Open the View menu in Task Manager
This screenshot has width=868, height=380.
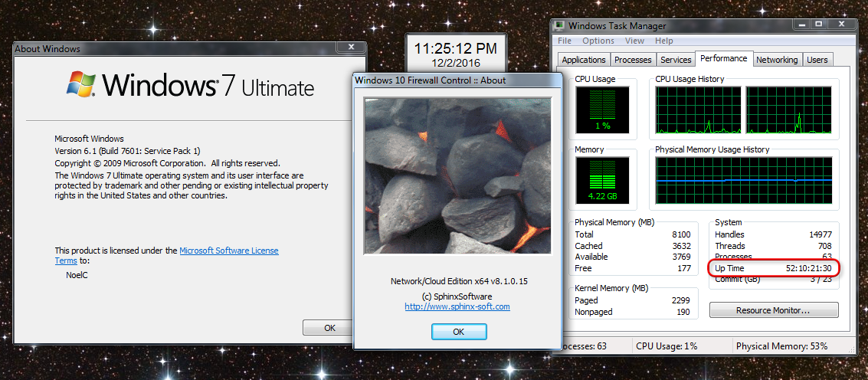(x=634, y=41)
